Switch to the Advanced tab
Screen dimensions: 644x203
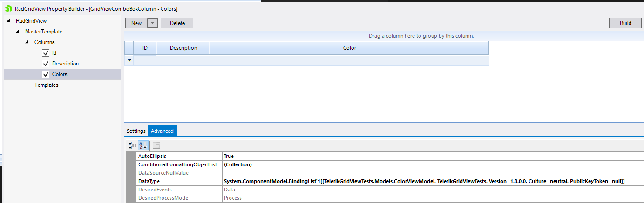[163, 131]
